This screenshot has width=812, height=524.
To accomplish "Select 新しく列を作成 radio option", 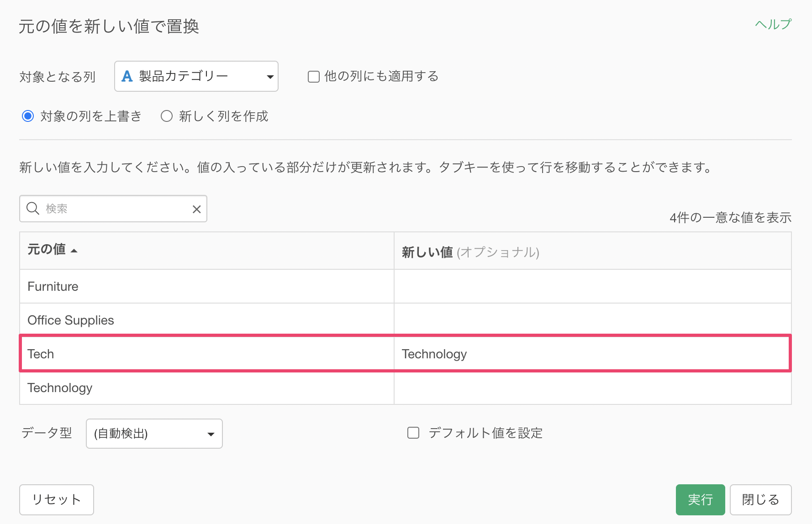I will (x=167, y=116).
